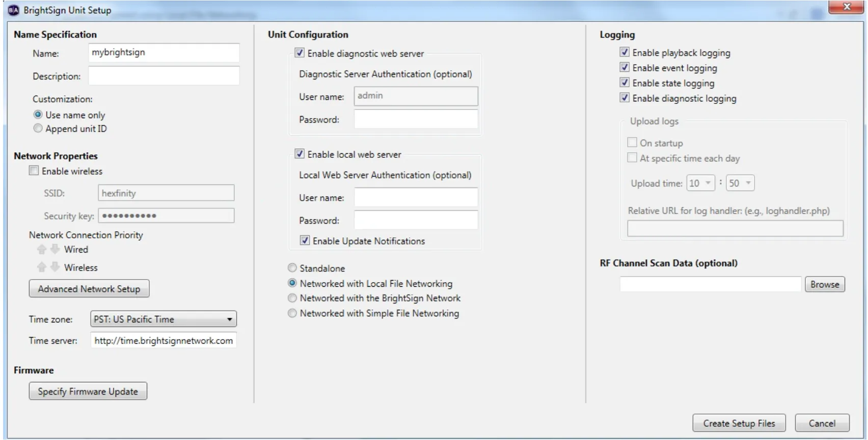This screenshot has width=868, height=440.
Task: Move Wired priority down with the down arrow
Action: coord(55,249)
